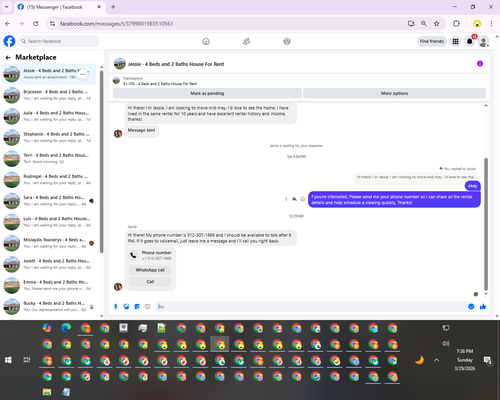Open a new browser tab
Viewport: 500px width, 400px height.
[x=113, y=7]
